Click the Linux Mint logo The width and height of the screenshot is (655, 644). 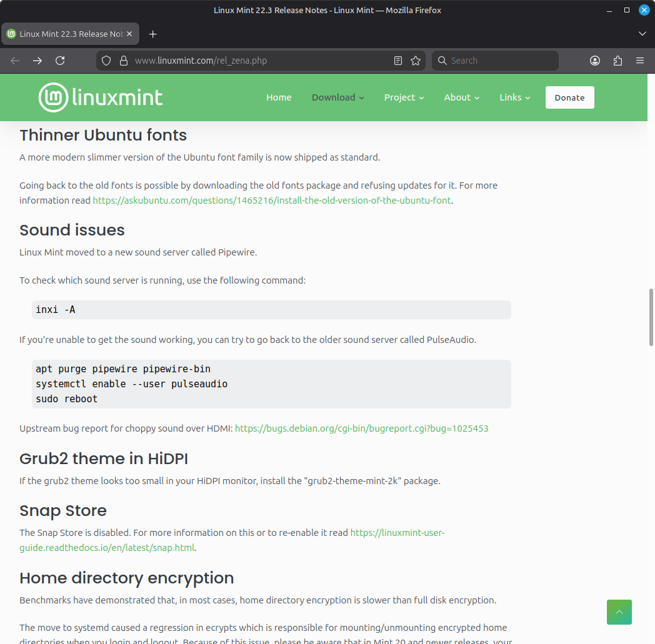click(100, 97)
